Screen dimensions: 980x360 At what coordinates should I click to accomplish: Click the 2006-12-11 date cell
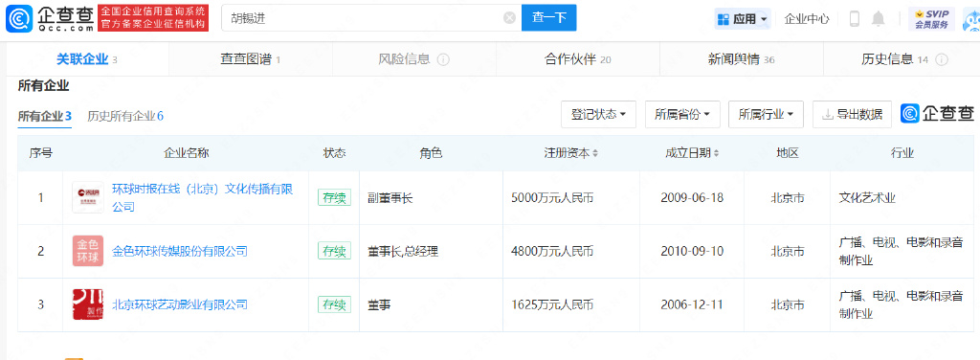coord(692,305)
